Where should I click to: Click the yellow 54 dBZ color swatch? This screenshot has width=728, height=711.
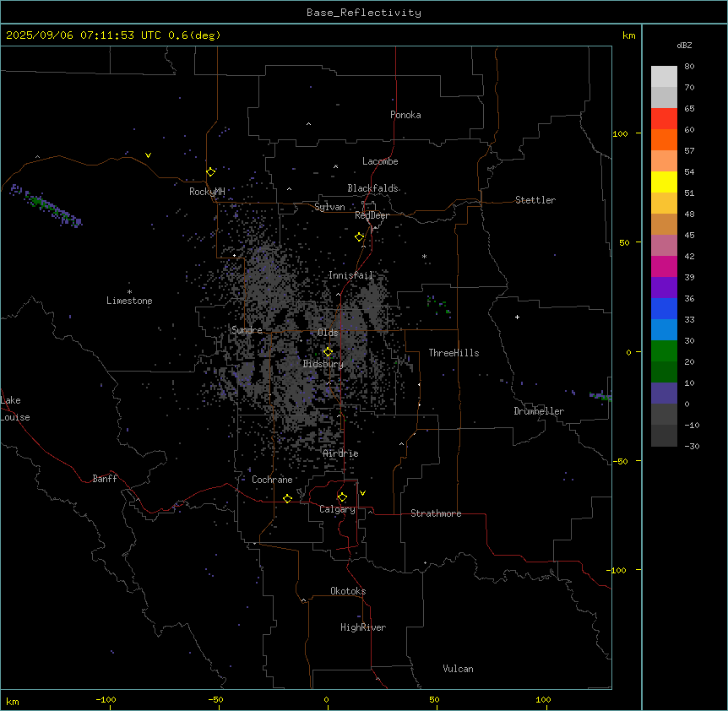click(664, 182)
